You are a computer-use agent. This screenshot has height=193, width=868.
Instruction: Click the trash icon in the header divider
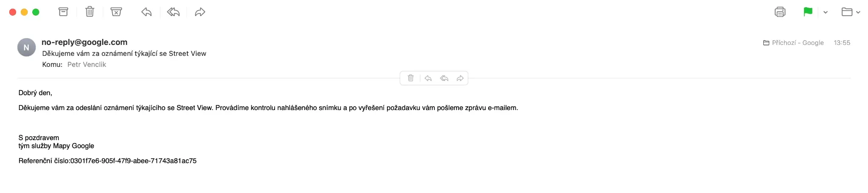(x=411, y=78)
